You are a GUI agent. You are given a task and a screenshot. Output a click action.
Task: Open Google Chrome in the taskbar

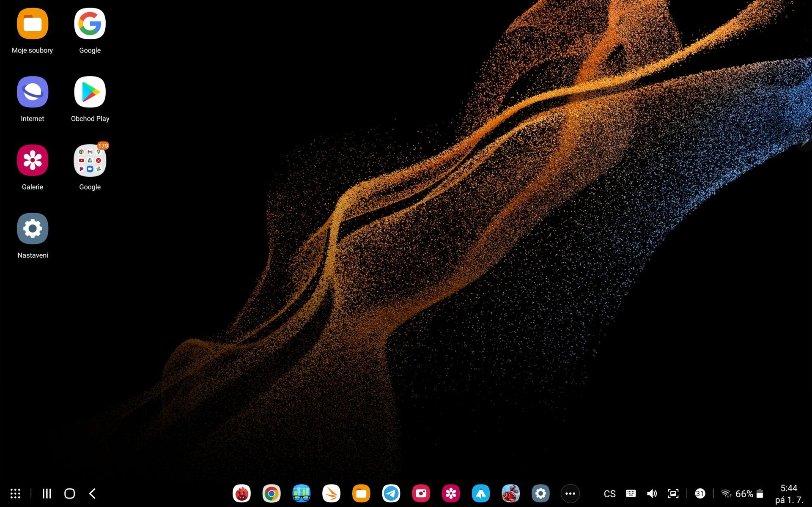pos(271,493)
